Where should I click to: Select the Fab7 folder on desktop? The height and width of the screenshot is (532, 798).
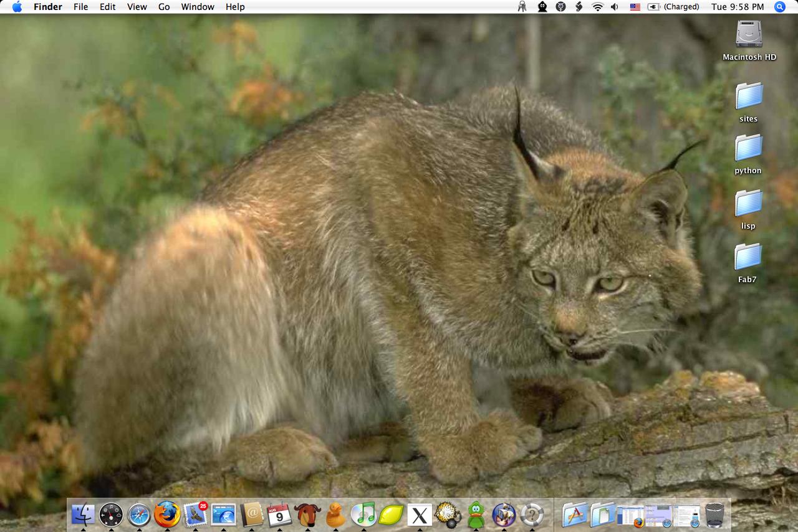[748, 257]
